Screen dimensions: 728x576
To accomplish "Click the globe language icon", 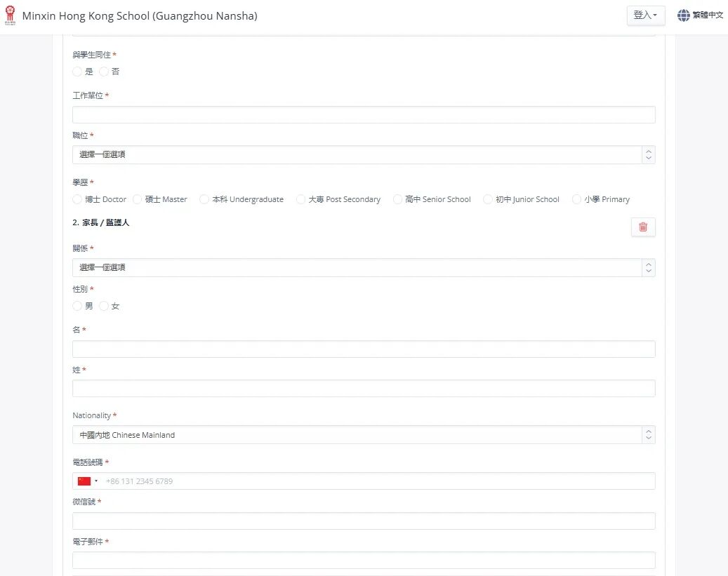I will (683, 15).
